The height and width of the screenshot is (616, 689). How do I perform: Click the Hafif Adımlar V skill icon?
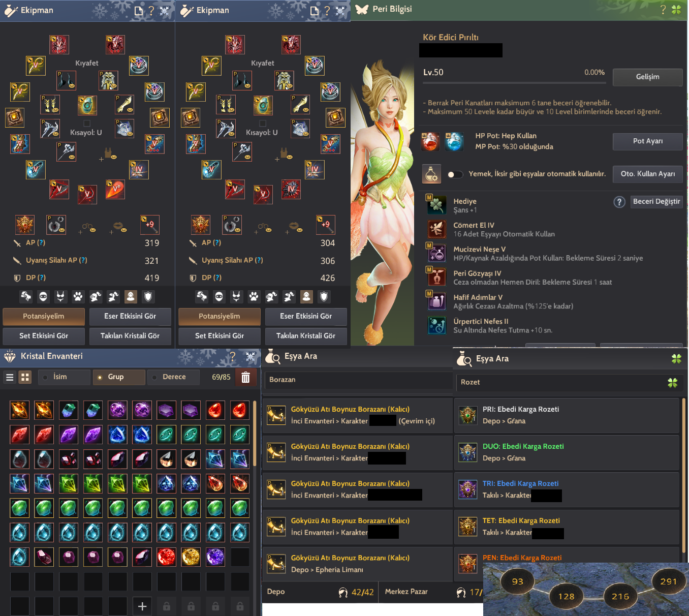[x=436, y=301]
